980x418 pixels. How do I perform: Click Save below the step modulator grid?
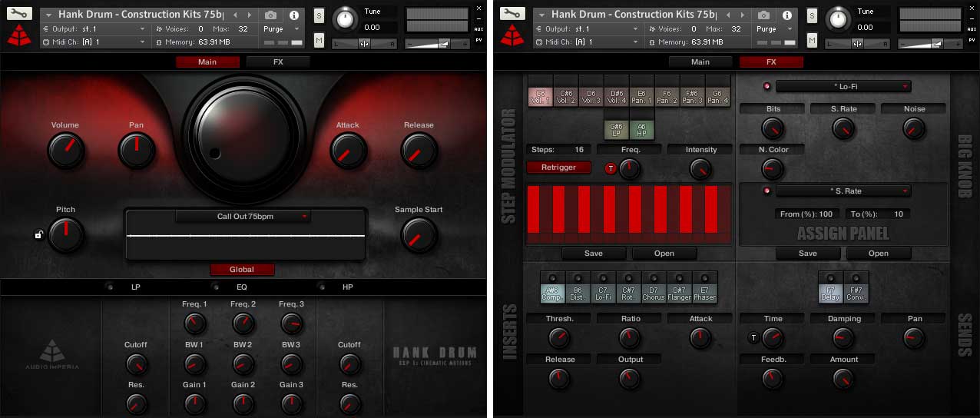594,254
